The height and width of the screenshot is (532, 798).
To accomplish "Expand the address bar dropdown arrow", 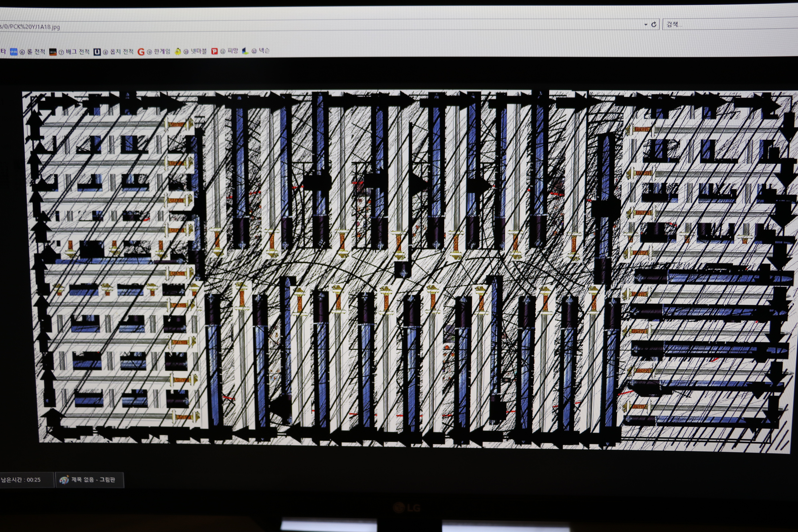I will (646, 24).
